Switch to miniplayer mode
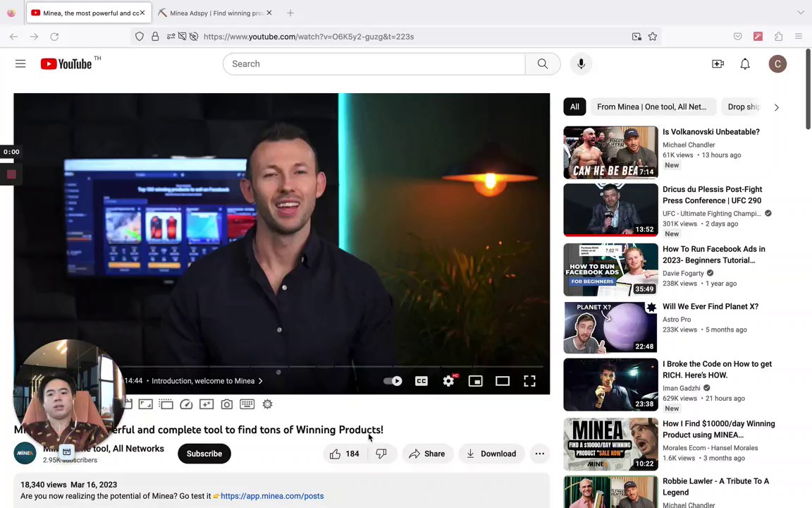812x508 pixels. (x=475, y=381)
